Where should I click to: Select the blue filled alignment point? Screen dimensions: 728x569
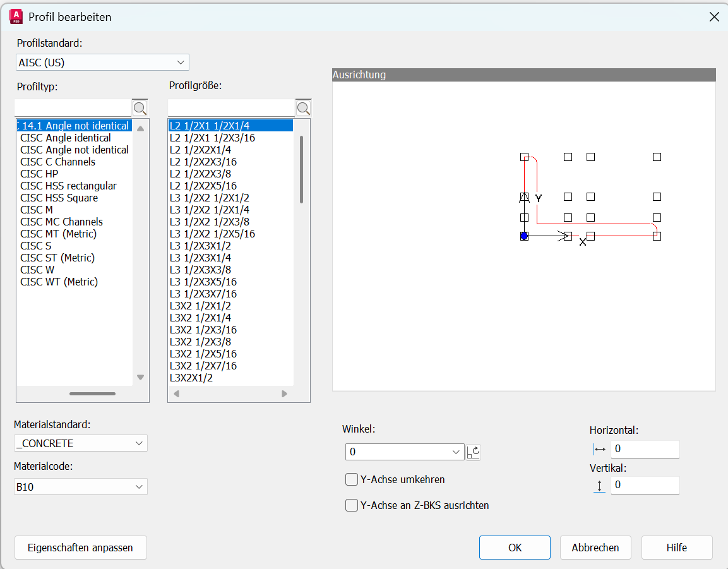click(x=524, y=236)
